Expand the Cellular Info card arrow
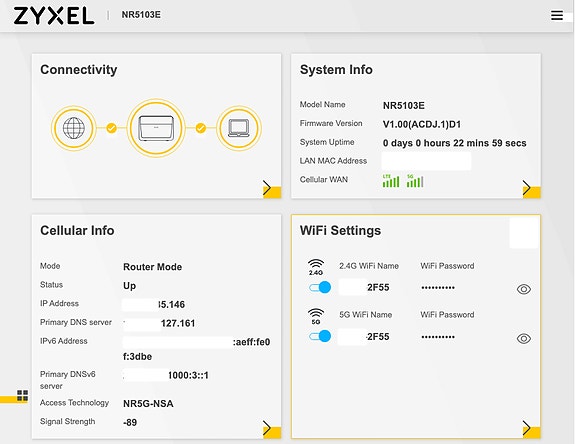The width and height of the screenshot is (575, 444). (272, 429)
